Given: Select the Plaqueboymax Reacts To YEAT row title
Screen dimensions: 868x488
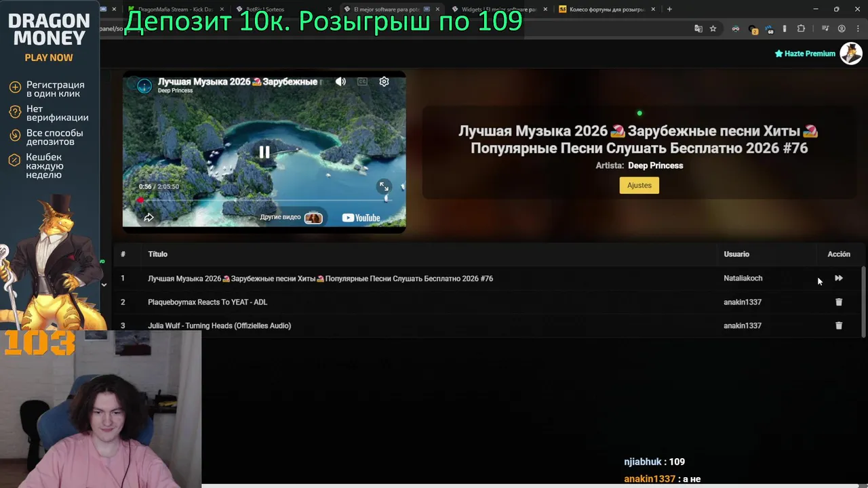Looking at the screenshot, I should click(x=208, y=302).
